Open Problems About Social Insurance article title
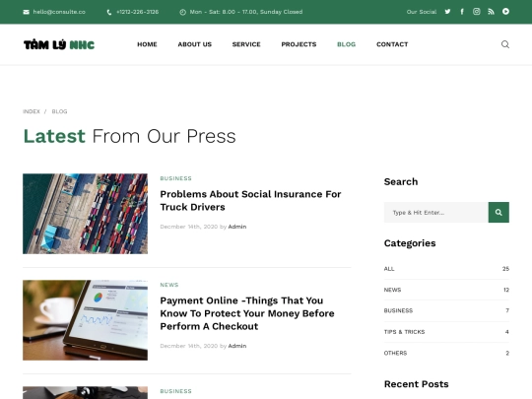Viewport: 532px width, 399px height. click(x=250, y=201)
